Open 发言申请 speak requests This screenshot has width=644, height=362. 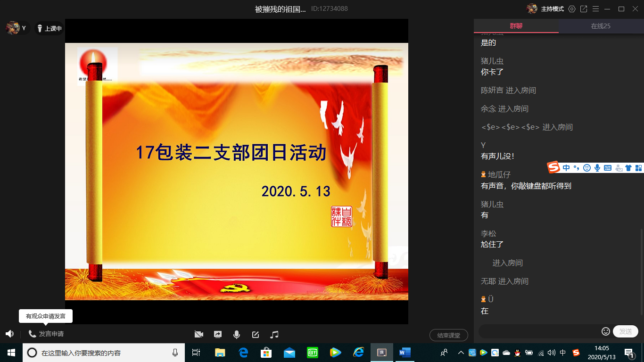point(46,334)
